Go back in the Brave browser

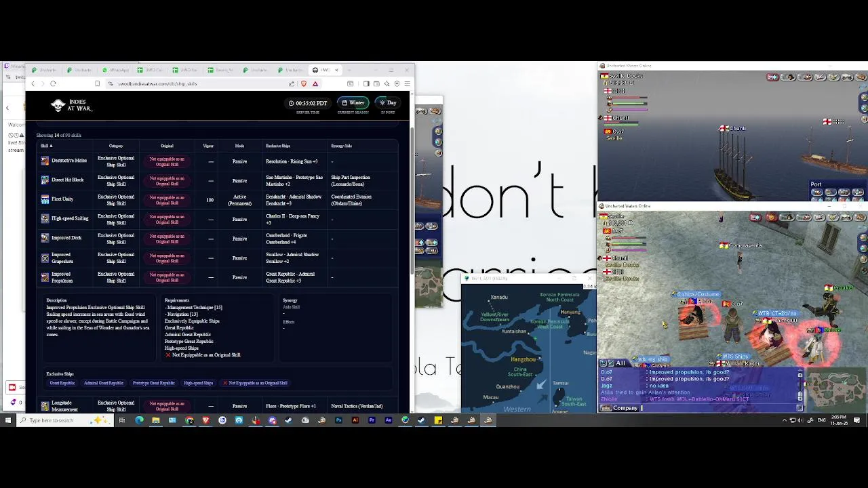click(33, 83)
